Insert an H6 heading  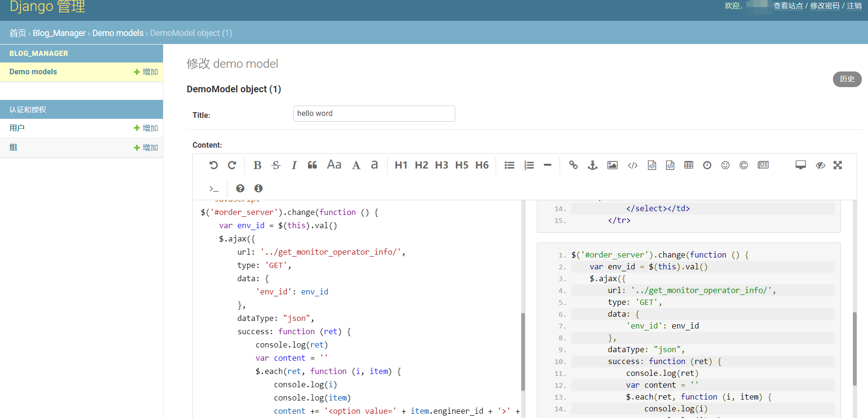482,165
